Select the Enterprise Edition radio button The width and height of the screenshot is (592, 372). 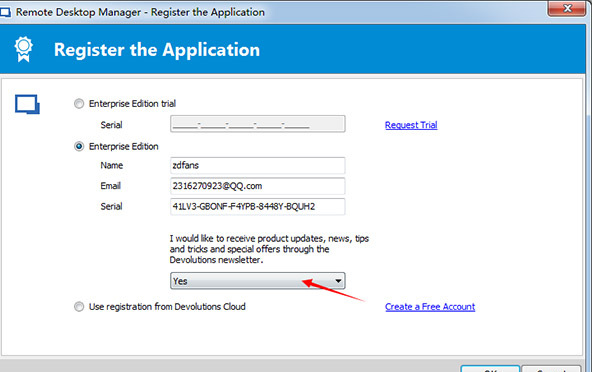[x=79, y=146]
